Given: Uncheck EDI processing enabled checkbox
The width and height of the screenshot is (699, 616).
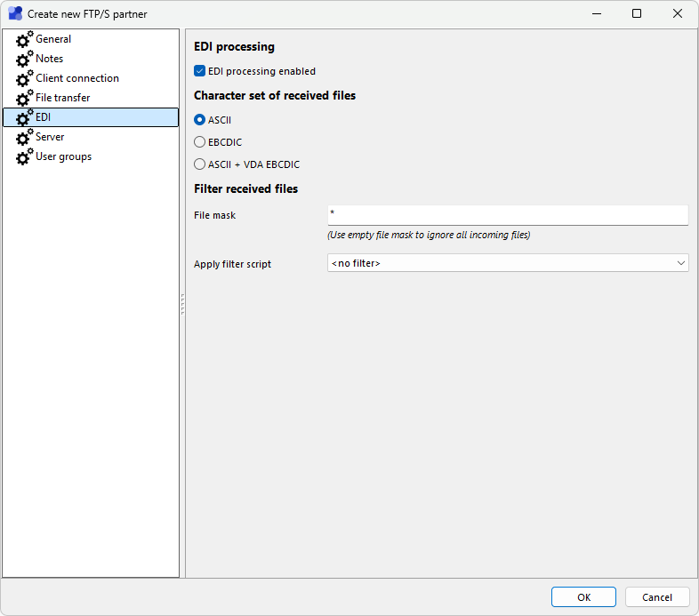Looking at the screenshot, I should pos(199,71).
